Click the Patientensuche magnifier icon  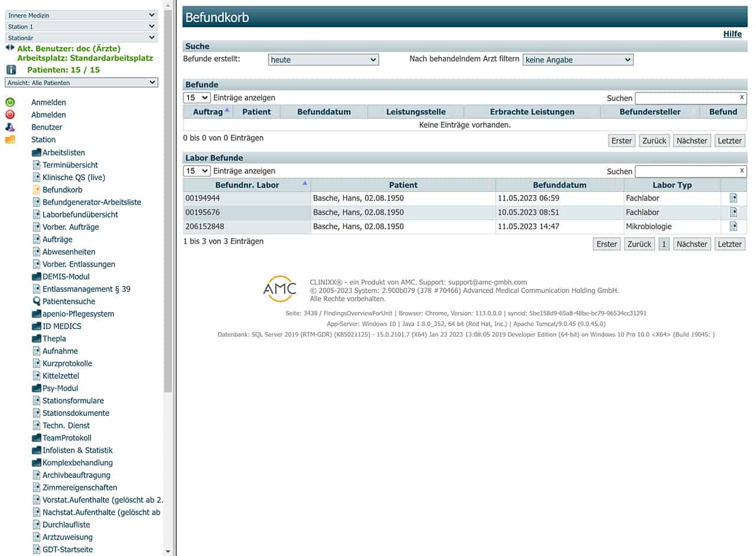click(37, 301)
